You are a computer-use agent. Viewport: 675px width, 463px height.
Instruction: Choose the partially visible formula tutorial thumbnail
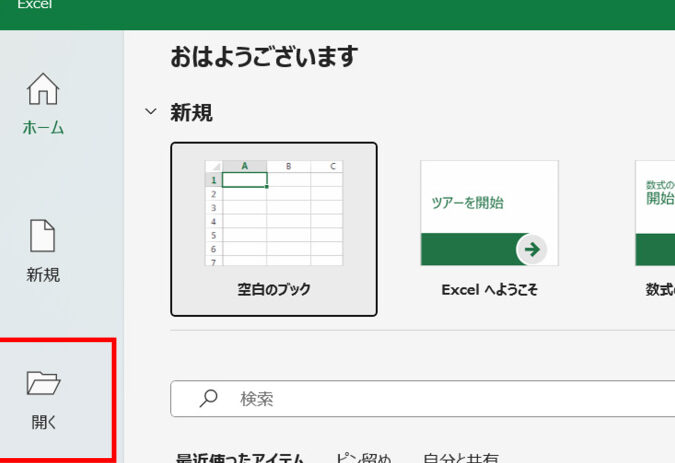[655, 212]
